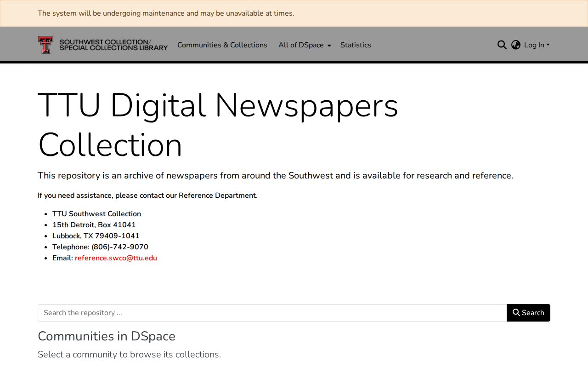Click the 15th Detroit, Box 41041 line
588x368 pixels.
point(94,225)
